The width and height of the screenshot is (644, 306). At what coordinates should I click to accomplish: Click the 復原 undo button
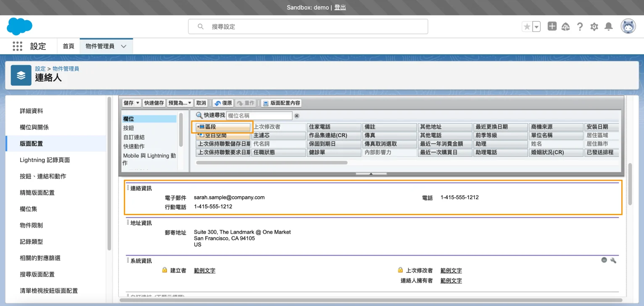223,103
